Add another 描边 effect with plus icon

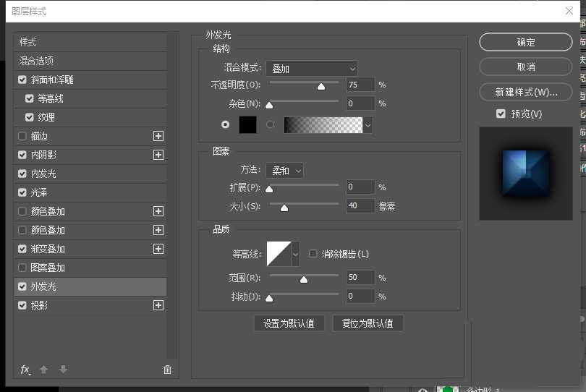[x=158, y=136]
